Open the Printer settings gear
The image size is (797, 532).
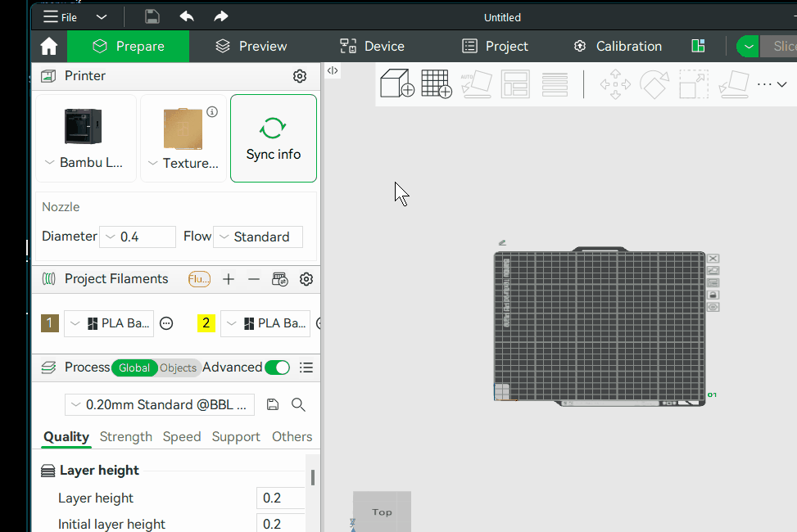click(x=300, y=76)
